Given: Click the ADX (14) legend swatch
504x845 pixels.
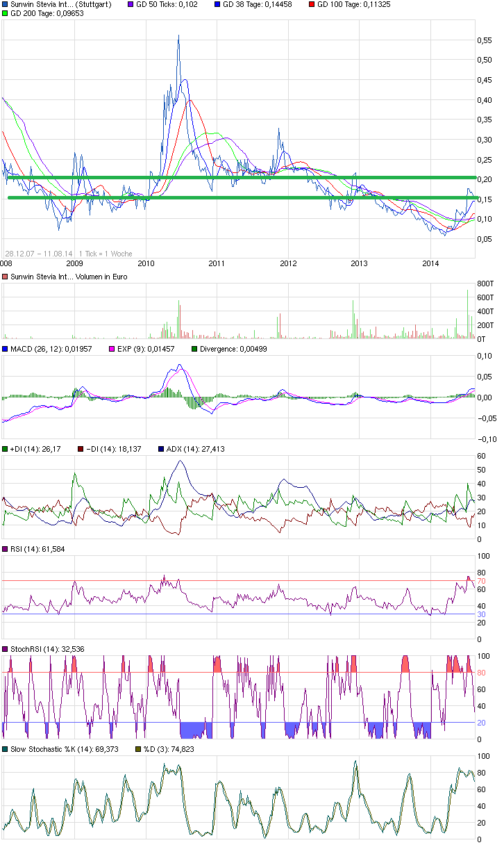Looking at the screenshot, I should click(x=162, y=450).
